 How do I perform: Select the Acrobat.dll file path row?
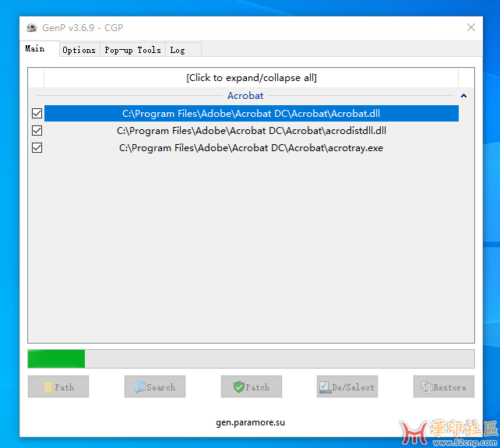coord(252,113)
